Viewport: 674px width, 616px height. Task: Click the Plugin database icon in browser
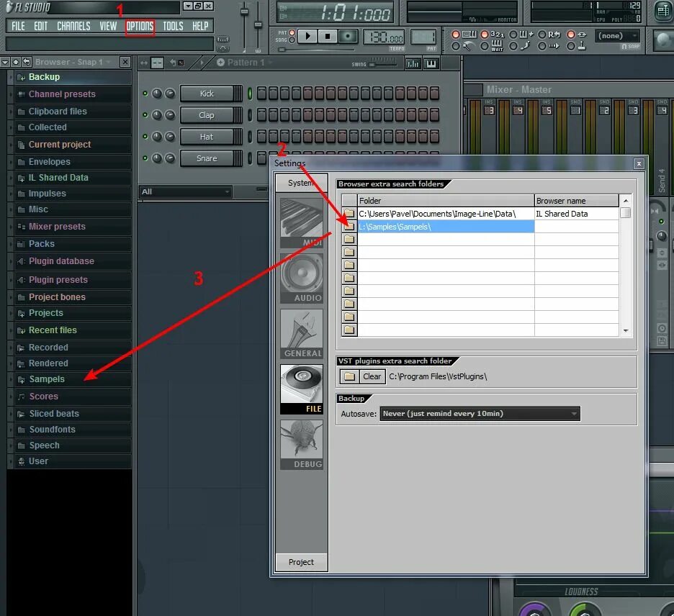click(21, 261)
